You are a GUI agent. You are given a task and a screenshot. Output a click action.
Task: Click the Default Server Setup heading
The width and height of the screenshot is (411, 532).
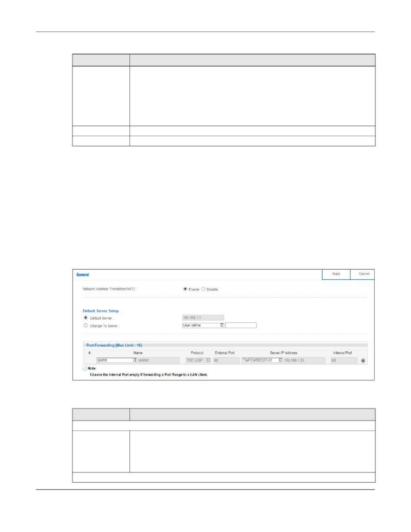(100, 311)
